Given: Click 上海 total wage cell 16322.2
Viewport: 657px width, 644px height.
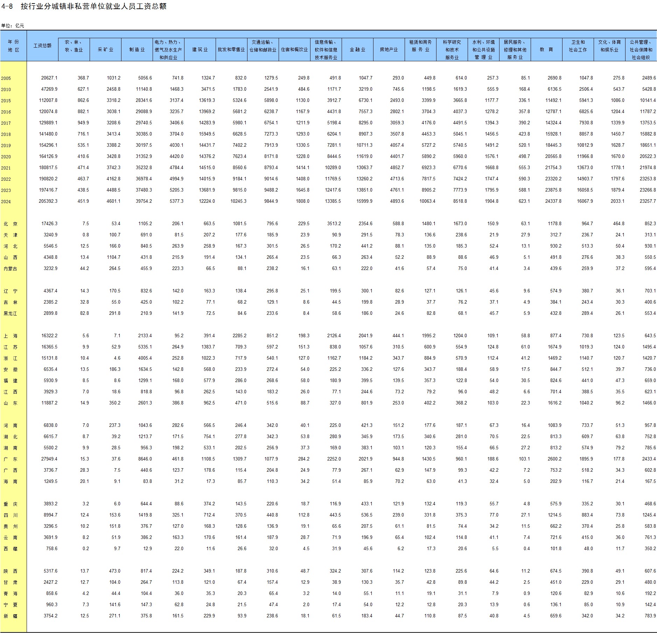Looking at the screenshot, I should point(49,336).
